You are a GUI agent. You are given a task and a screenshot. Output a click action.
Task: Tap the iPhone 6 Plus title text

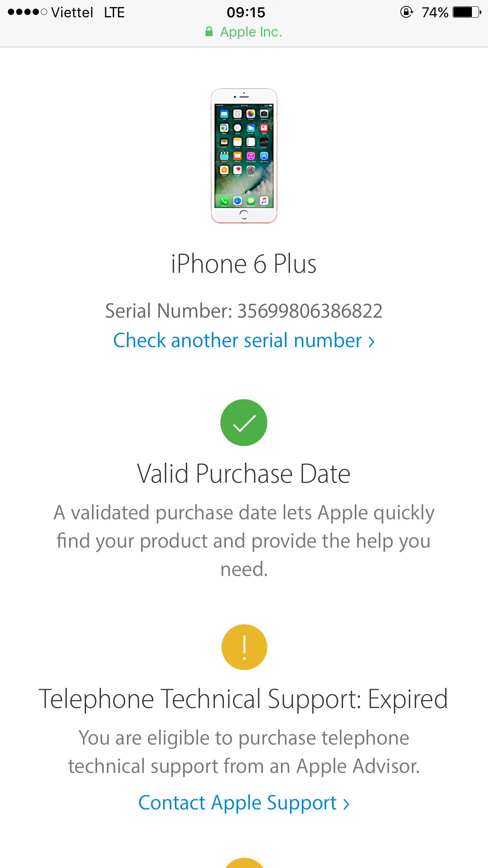click(x=244, y=264)
